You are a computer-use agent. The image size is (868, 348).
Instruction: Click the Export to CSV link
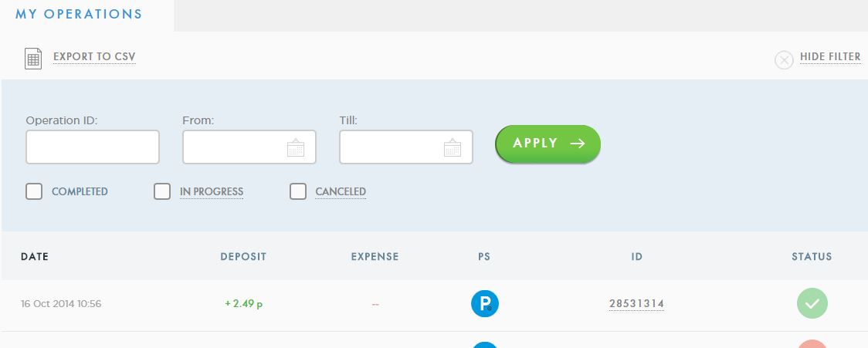94,57
